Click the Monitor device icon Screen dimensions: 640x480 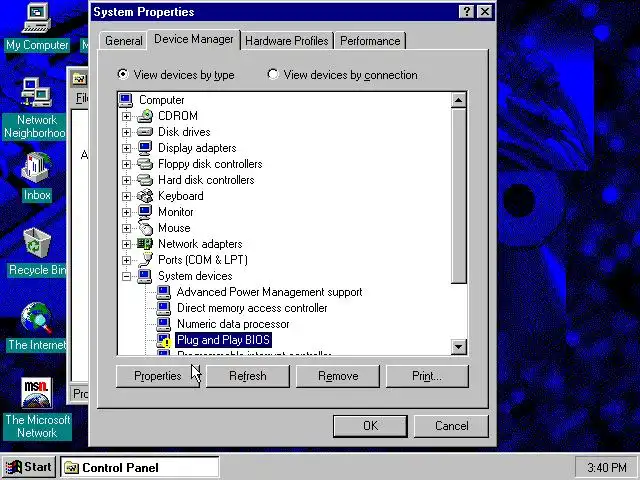pos(145,212)
